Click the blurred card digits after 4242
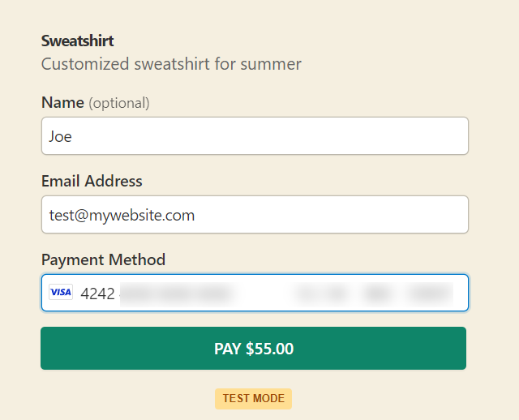This screenshot has height=420, width=519. [174, 293]
